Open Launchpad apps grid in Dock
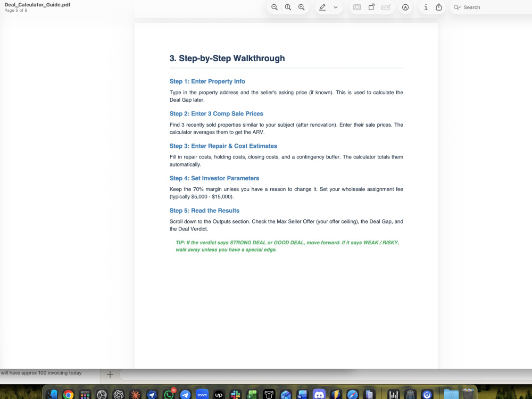Image resolution: width=532 pixels, height=399 pixels. click(85, 395)
